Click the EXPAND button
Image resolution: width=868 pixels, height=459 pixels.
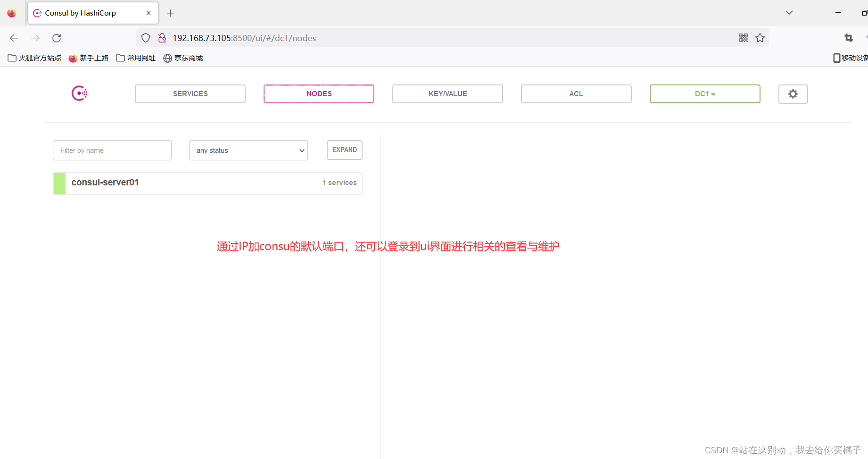345,150
